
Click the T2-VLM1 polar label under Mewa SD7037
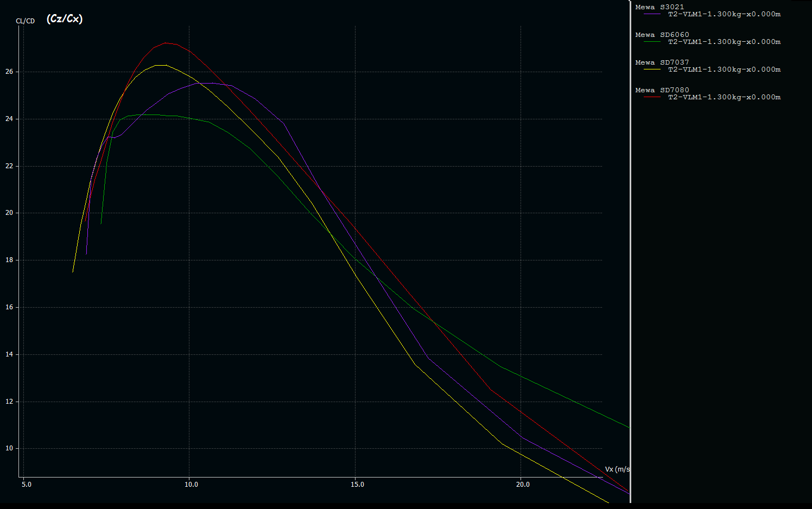coord(724,69)
